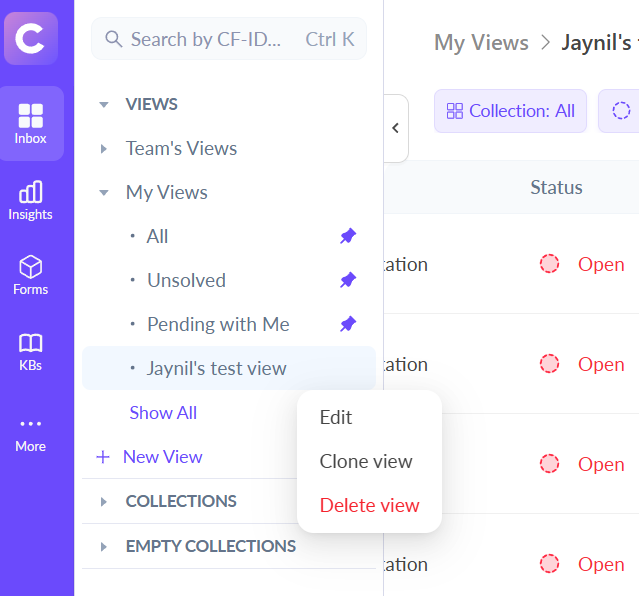Click the app logo at top left
Image resolution: width=639 pixels, height=596 pixels.
click(31, 39)
